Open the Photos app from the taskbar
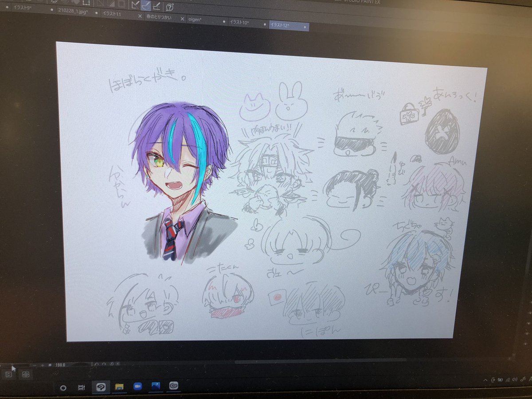 [x=156, y=386]
